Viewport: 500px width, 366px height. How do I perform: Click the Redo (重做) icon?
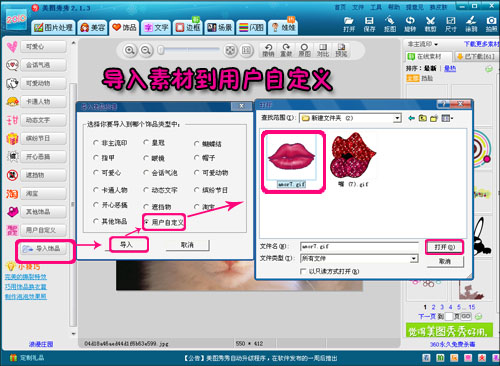(x=286, y=50)
